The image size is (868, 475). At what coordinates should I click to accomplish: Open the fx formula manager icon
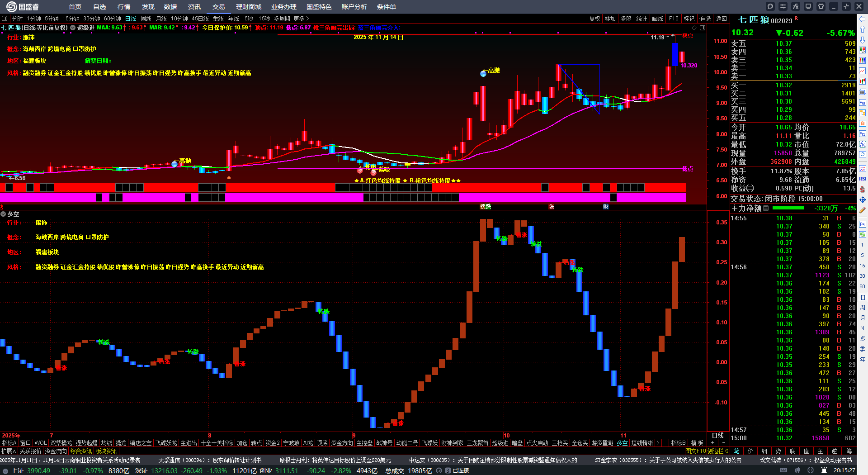796,6
